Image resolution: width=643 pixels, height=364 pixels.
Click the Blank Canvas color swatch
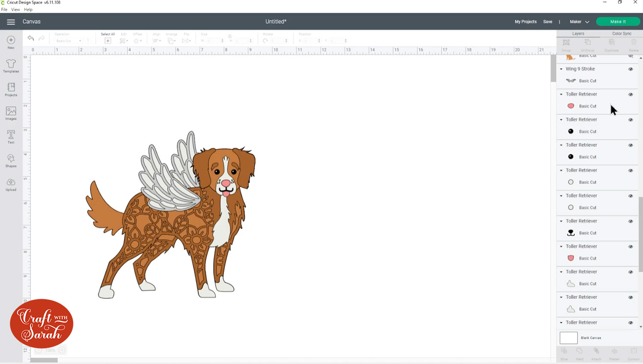click(568, 338)
